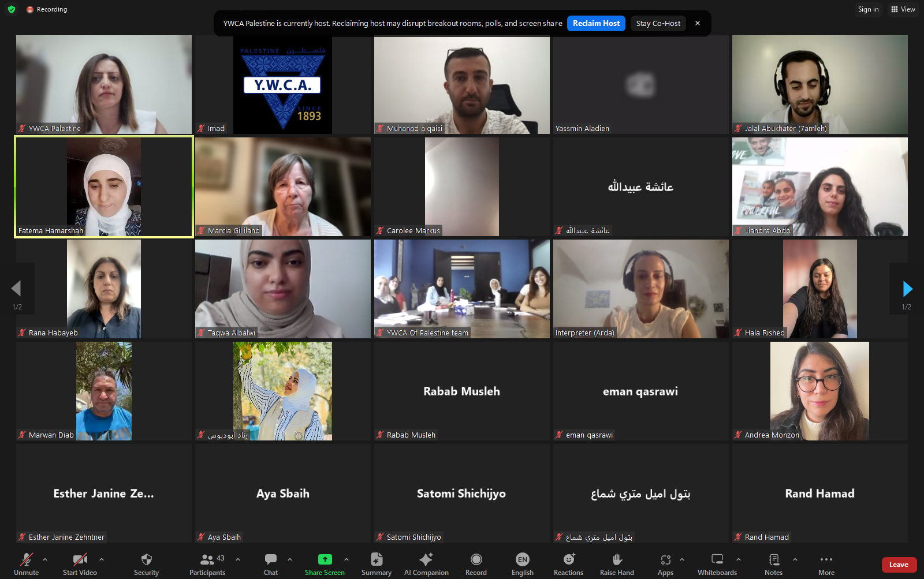Choose Stay Co-Host
The height and width of the screenshot is (579, 924).
(x=658, y=24)
